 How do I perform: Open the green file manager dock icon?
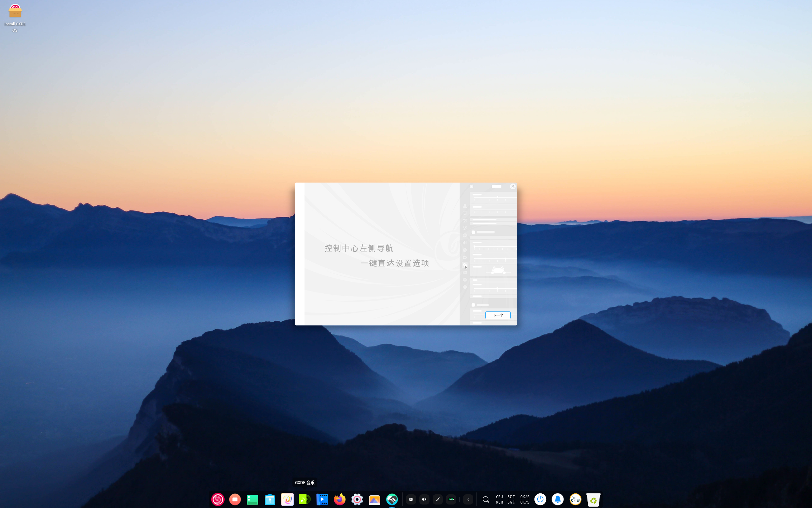(252, 499)
